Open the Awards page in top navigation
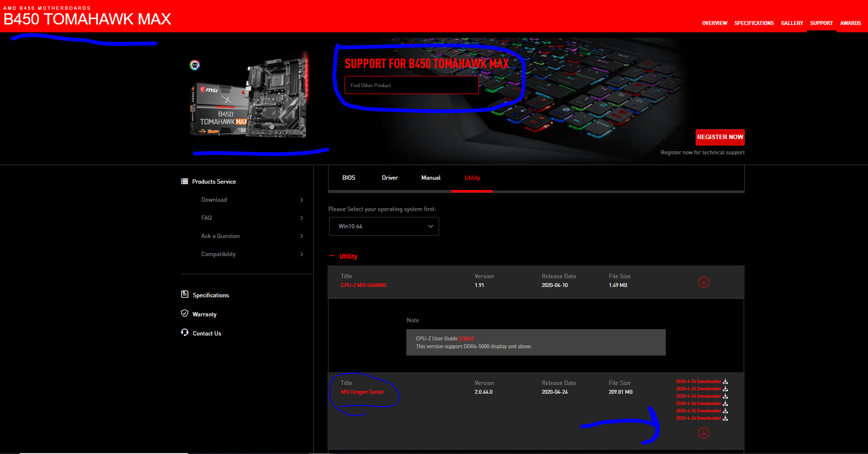 coord(850,23)
